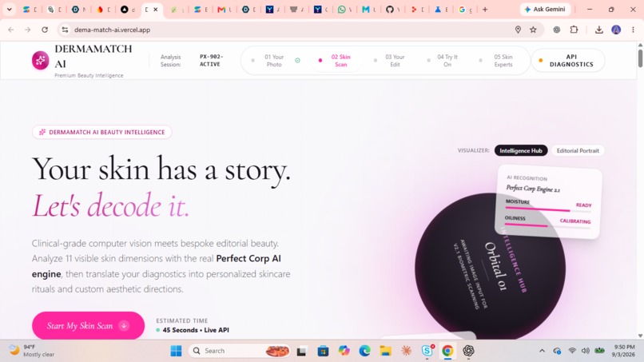
Task: Click the Start My Skin Scan button
Action: 89,325
